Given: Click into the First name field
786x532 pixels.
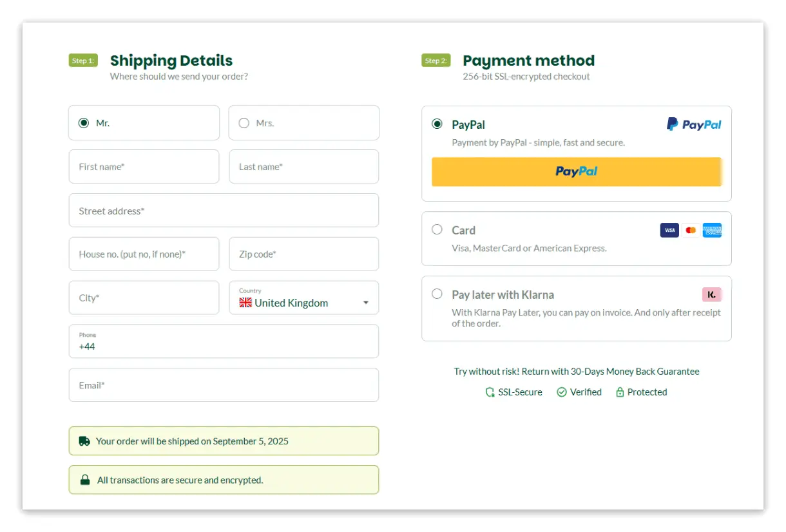Looking at the screenshot, I should tap(144, 167).
